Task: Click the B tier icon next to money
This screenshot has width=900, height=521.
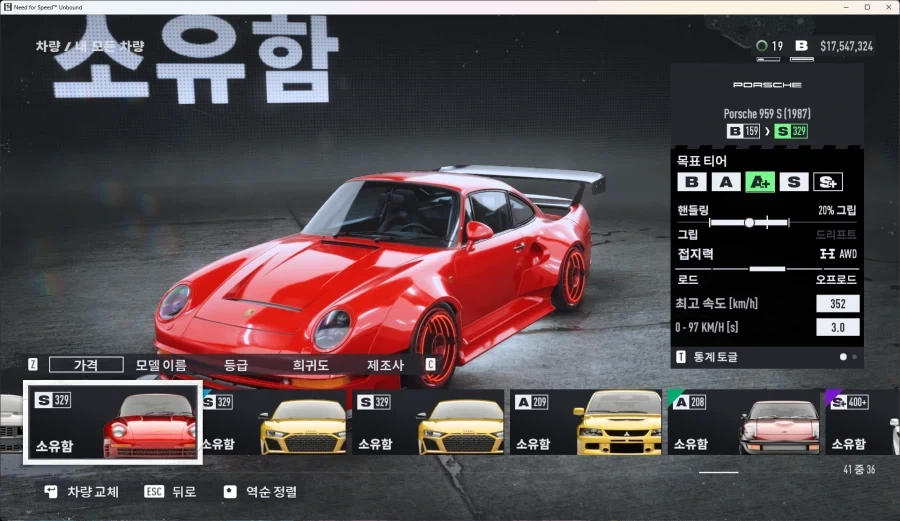Action: click(x=802, y=45)
